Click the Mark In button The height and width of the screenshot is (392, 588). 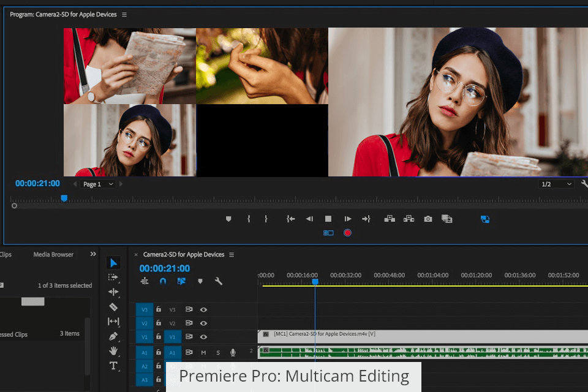click(x=249, y=219)
